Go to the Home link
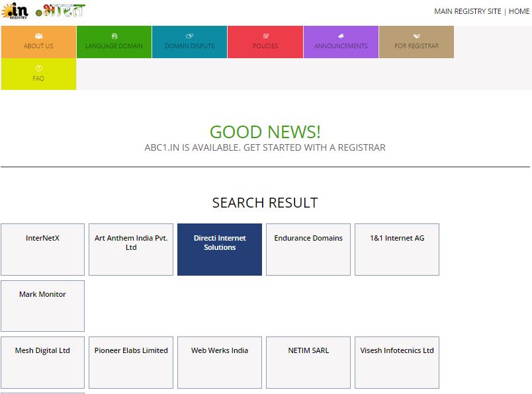 pyautogui.click(x=519, y=11)
